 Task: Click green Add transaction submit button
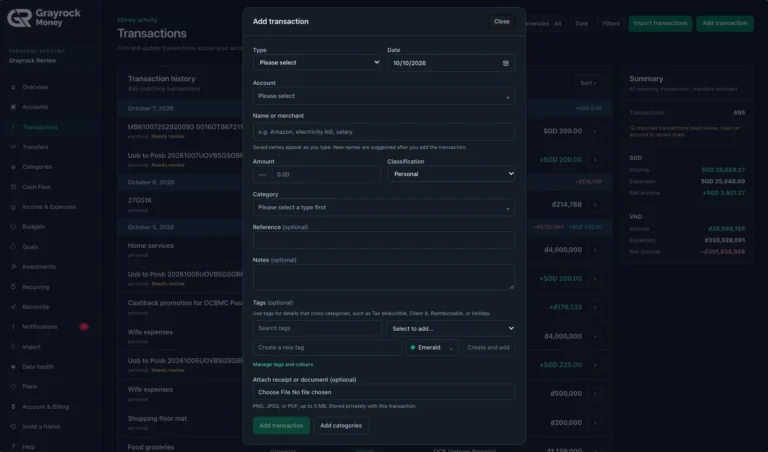(x=281, y=426)
